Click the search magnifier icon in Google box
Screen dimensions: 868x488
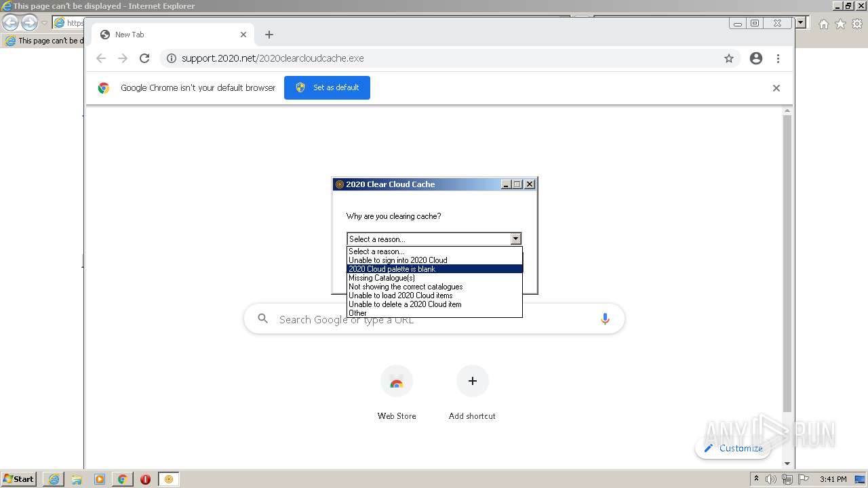coord(263,319)
